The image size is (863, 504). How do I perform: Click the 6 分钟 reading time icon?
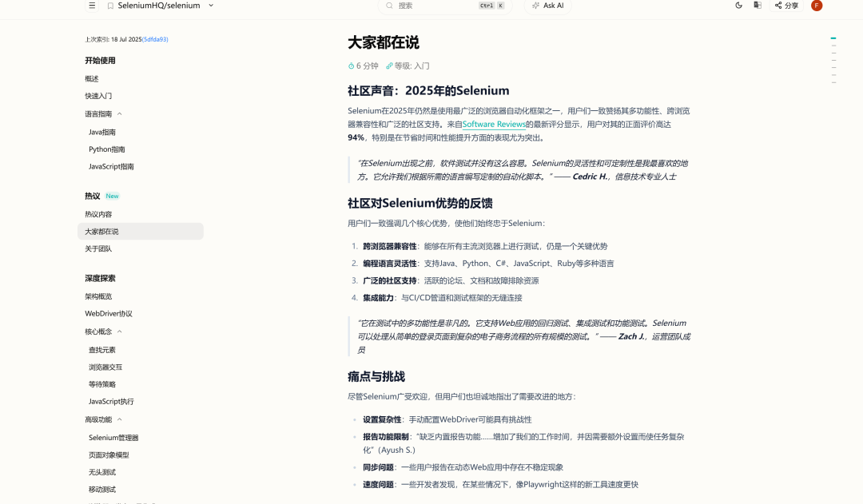(351, 66)
